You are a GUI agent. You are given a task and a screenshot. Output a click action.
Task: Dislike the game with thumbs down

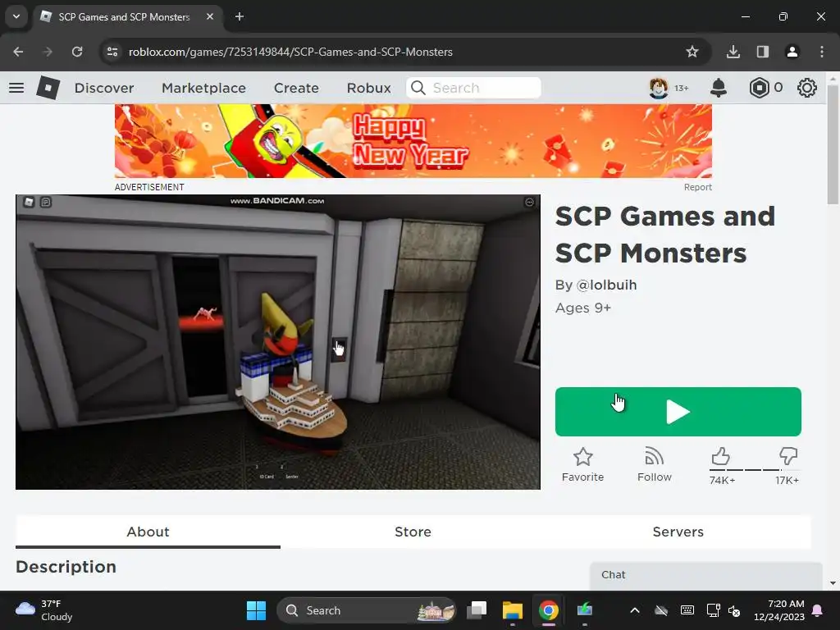[x=788, y=456]
